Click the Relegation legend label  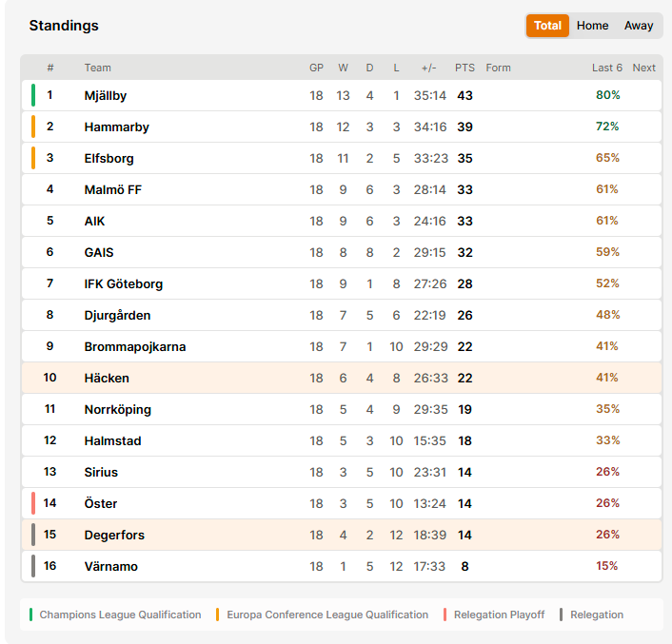[x=597, y=615]
